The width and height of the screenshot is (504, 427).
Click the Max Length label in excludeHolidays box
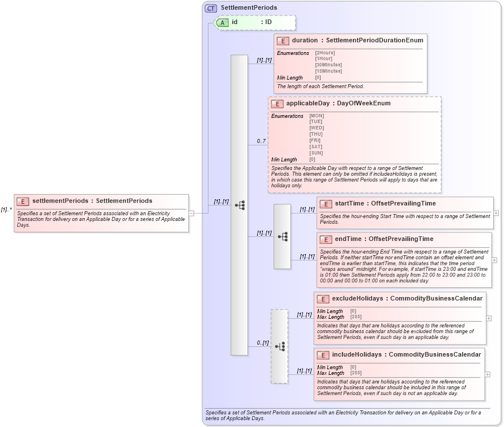point(330,317)
